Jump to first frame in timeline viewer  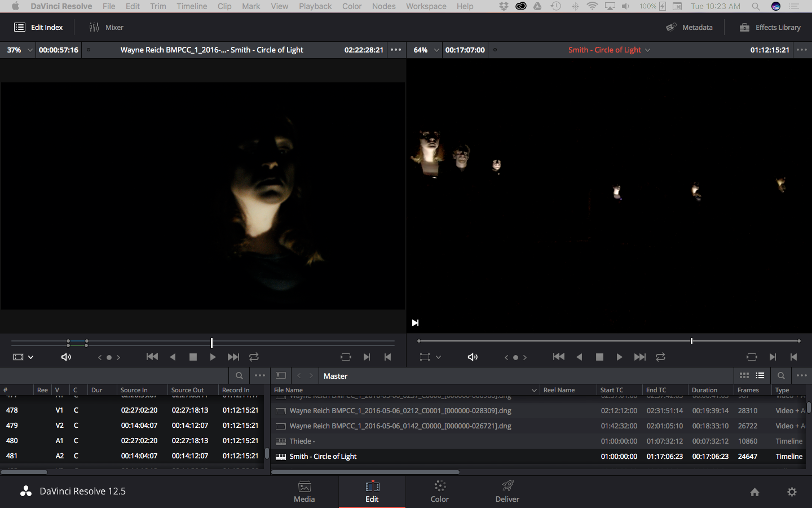(x=558, y=357)
